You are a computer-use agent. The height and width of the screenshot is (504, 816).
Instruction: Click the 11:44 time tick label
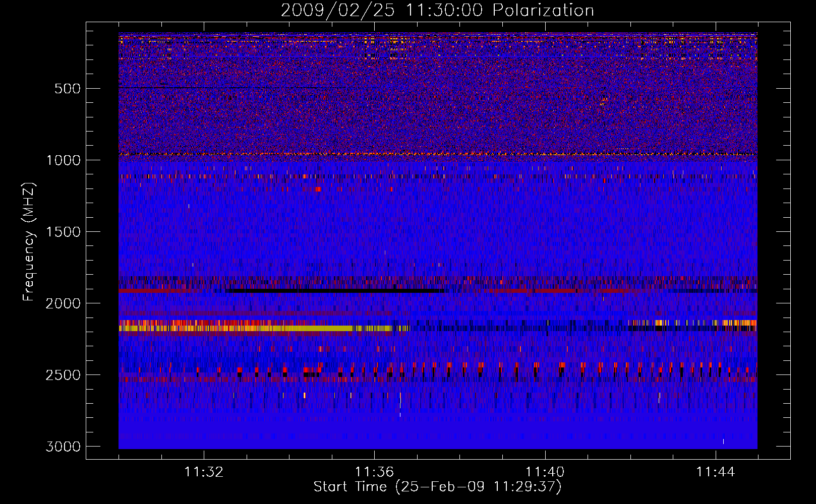point(716,472)
